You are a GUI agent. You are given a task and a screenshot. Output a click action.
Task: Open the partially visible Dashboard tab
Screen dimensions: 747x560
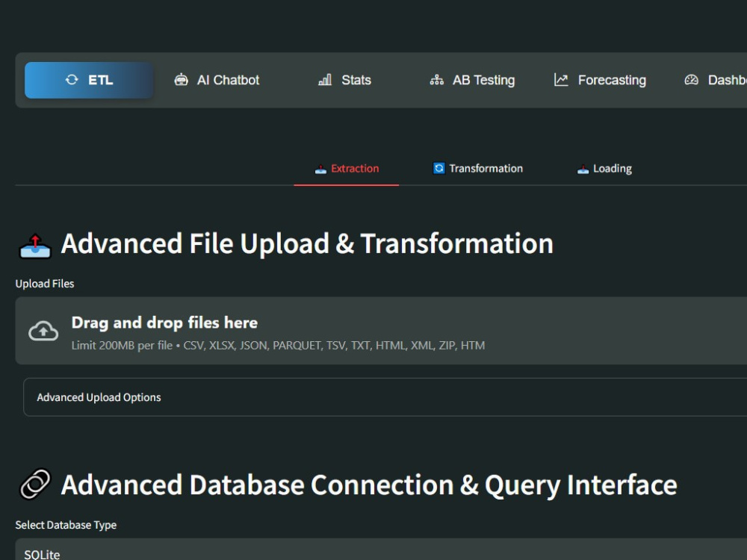pyautogui.click(x=715, y=80)
